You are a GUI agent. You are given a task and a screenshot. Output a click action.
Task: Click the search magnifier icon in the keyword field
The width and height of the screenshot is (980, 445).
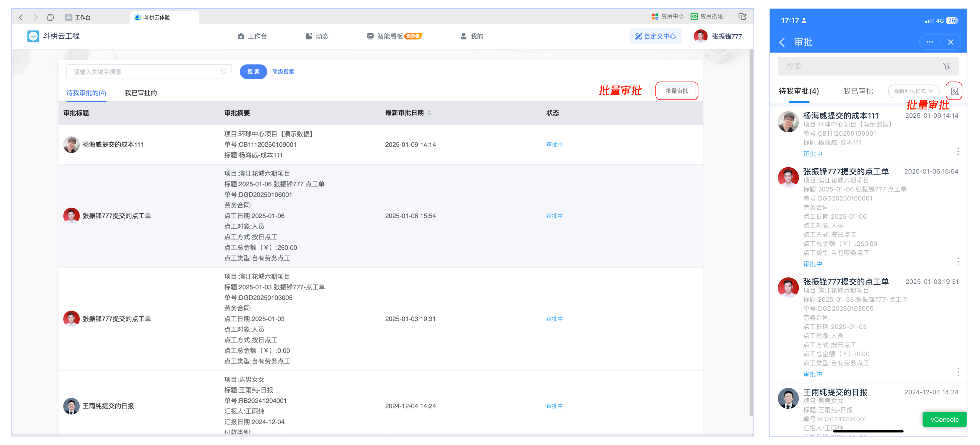coord(224,72)
